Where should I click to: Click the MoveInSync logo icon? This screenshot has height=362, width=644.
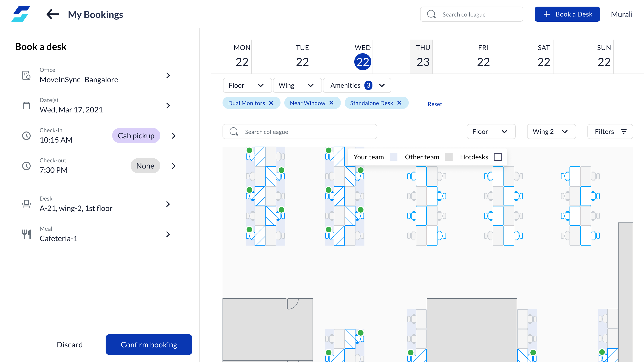click(21, 14)
